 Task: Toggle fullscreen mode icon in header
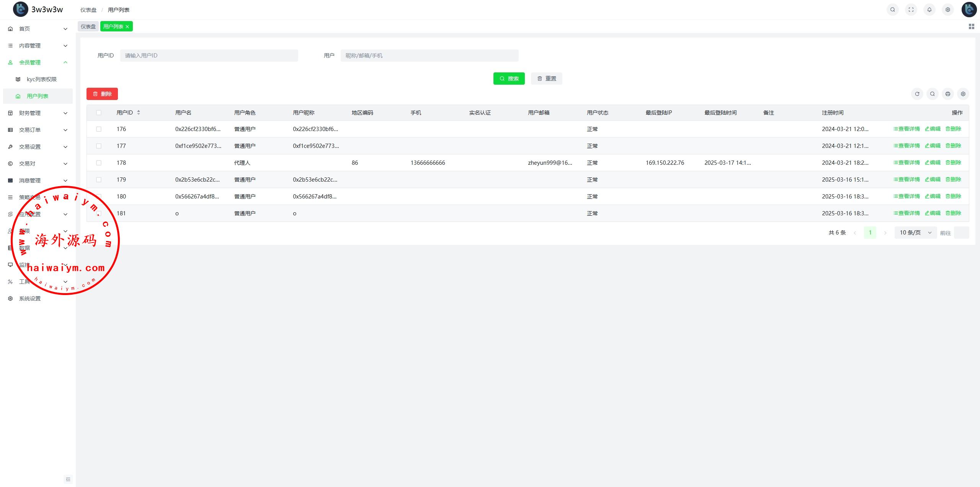[911, 10]
